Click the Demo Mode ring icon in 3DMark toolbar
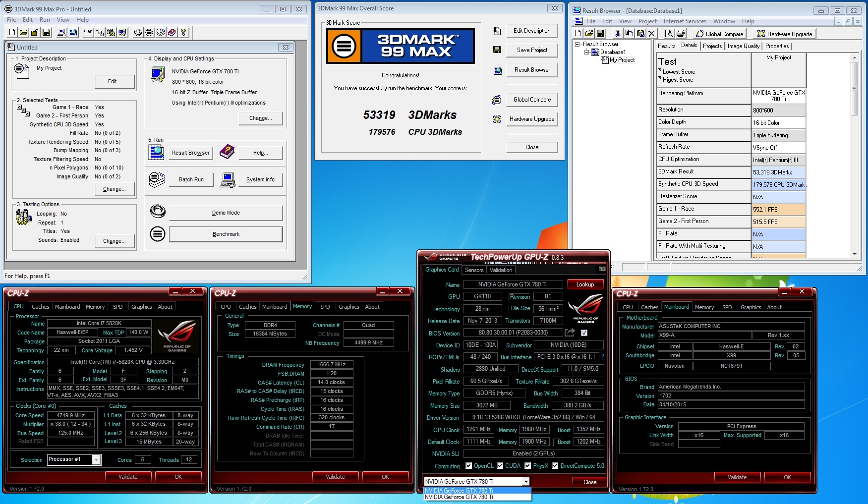Screen dimensions: 868x504 point(138,32)
